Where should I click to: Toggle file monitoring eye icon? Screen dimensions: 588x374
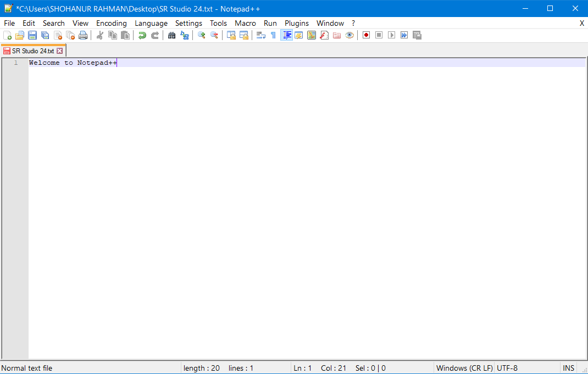point(350,35)
